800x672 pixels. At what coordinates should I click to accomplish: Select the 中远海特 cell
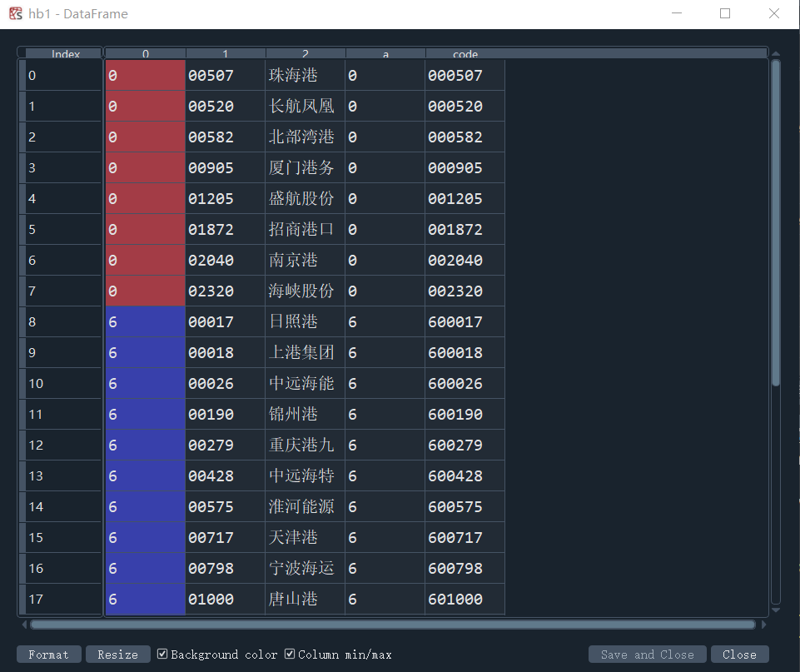pyautogui.click(x=306, y=476)
